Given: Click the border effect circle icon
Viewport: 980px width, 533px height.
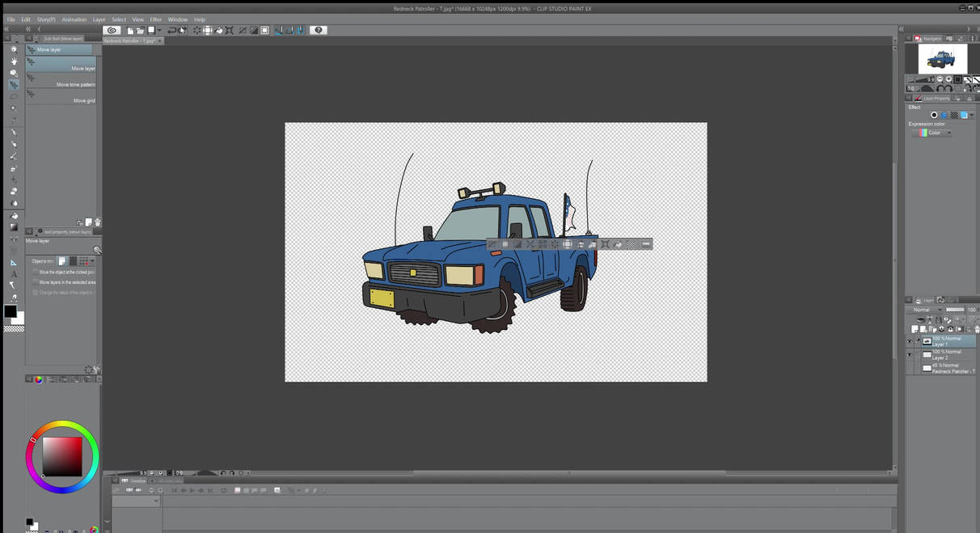Looking at the screenshot, I should coord(934,115).
